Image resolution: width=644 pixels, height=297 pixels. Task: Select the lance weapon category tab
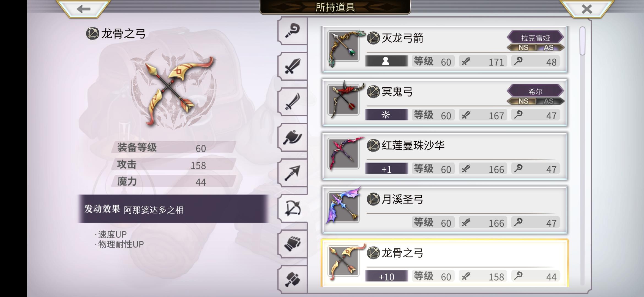pyautogui.click(x=292, y=173)
